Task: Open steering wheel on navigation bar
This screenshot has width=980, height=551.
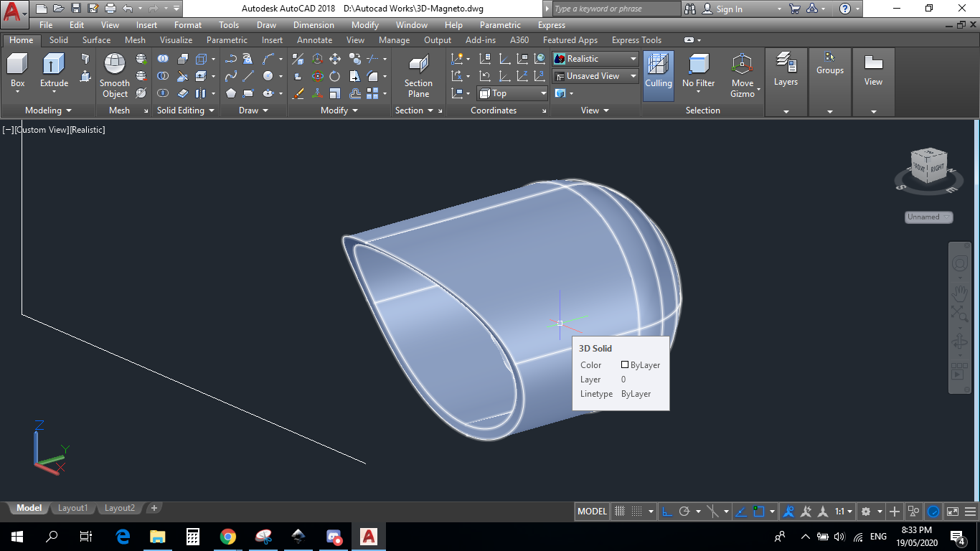Action: pos(959,264)
